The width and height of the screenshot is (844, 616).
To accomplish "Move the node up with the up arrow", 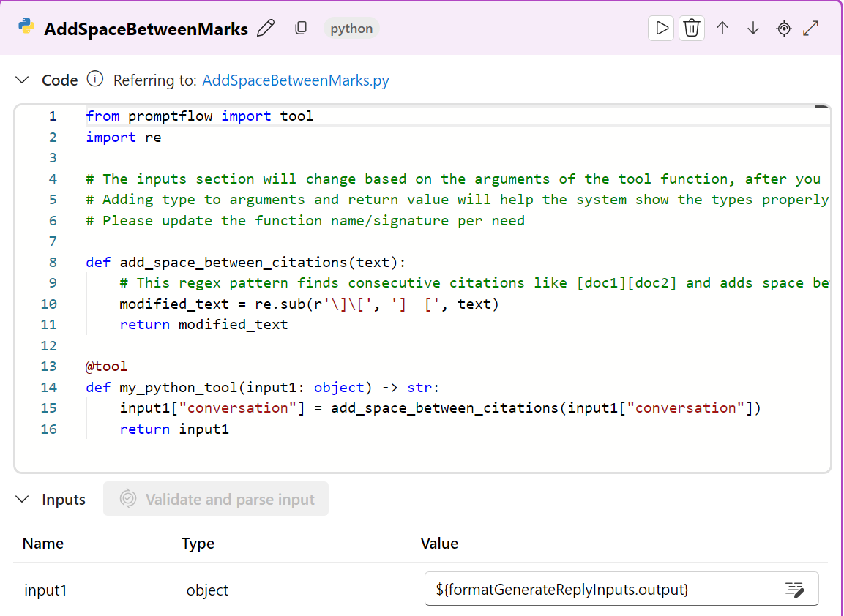I will click(x=722, y=28).
